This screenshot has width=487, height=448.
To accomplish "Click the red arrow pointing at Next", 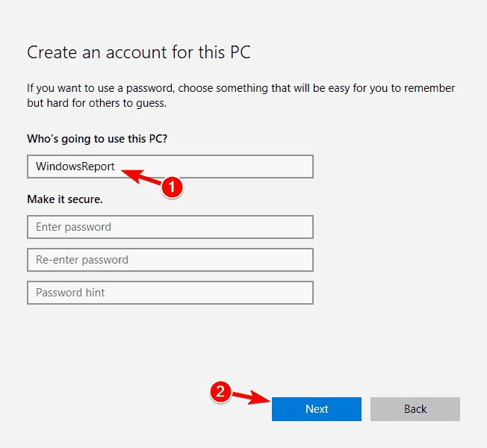I will coord(251,397).
